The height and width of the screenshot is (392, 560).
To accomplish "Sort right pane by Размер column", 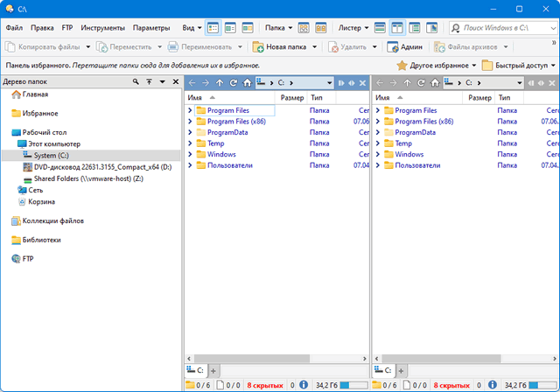I will [479, 97].
